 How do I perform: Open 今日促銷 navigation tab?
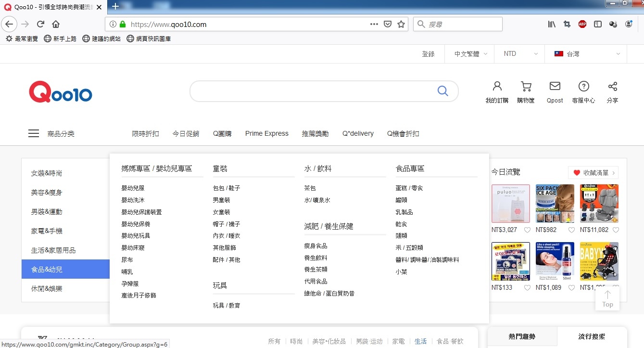point(186,134)
